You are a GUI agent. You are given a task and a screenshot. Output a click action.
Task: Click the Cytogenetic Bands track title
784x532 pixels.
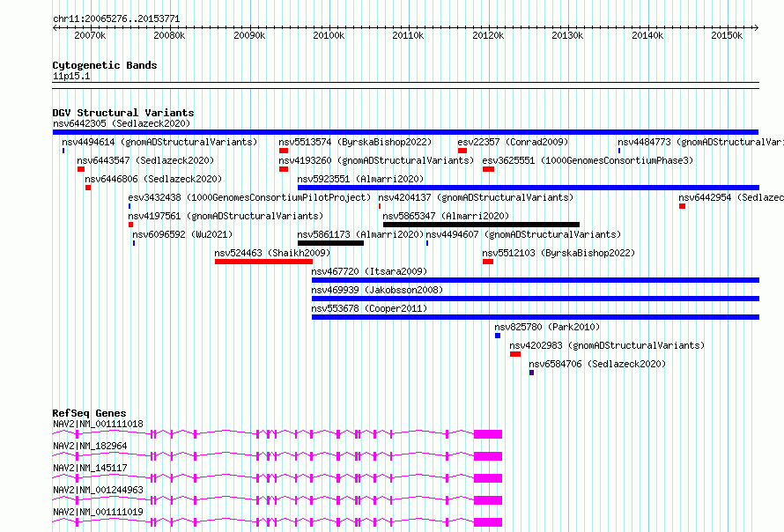(x=105, y=65)
